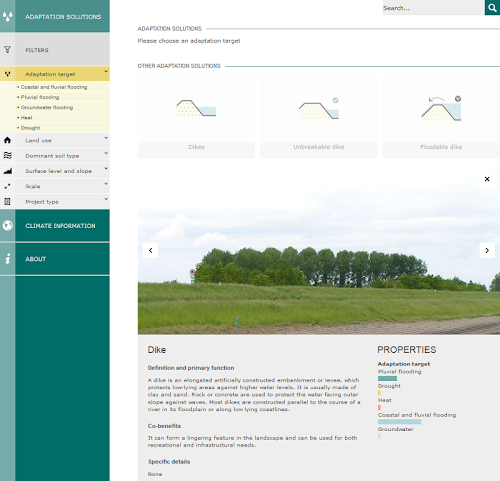Screen dimensions: 500x481
Task: Click the funnel Filters icon
Action: pyautogui.click(x=7, y=50)
